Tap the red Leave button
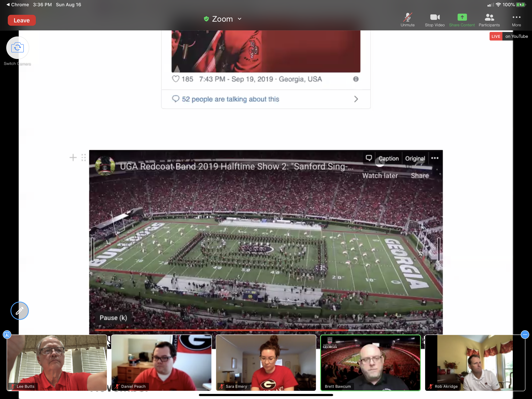The height and width of the screenshot is (399, 532). pos(22,20)
